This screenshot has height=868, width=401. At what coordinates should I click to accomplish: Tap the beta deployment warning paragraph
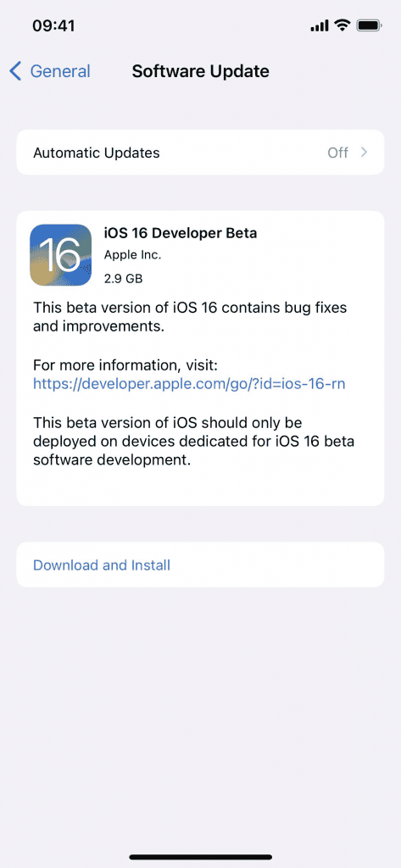point(194,442)
